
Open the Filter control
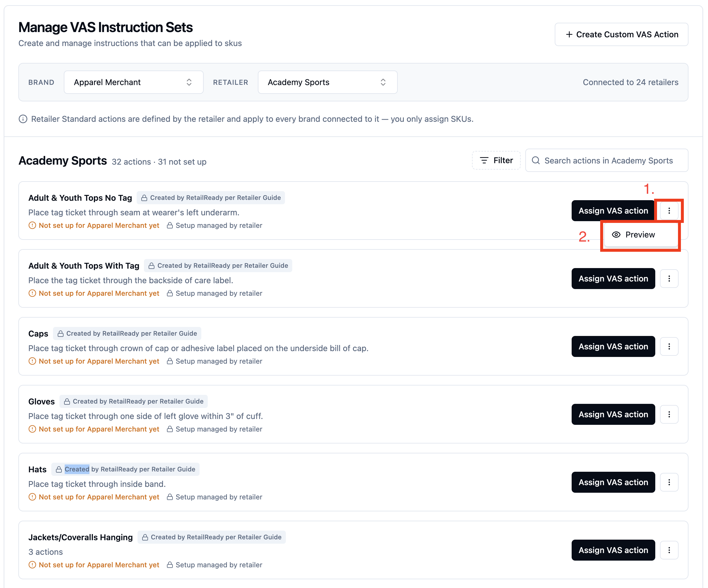pyautogui.click(x=496, y=161)
